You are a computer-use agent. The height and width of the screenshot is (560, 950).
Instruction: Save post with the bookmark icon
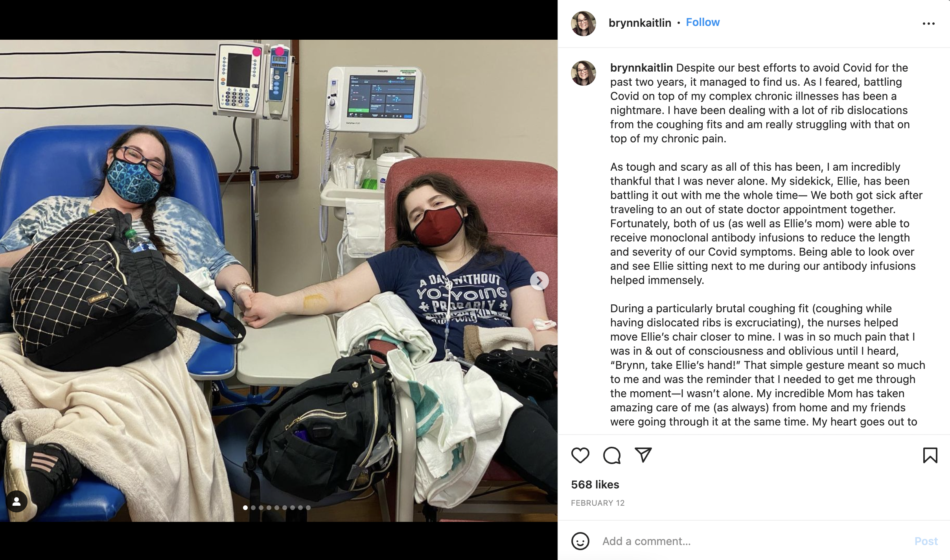[930, 455]
